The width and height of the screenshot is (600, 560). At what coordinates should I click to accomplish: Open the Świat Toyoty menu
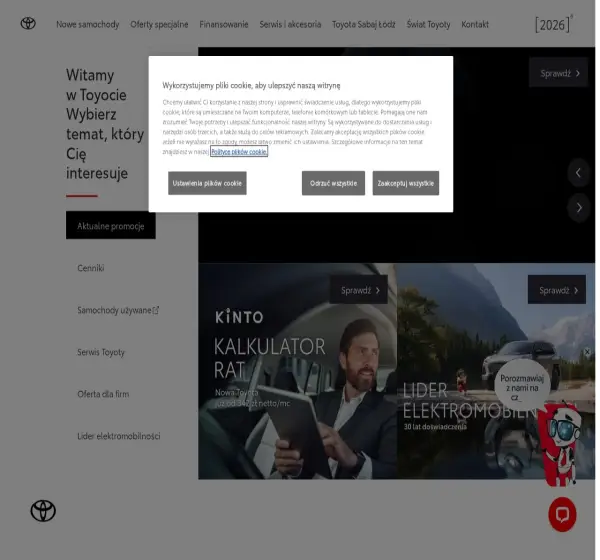tap(428, 24)
